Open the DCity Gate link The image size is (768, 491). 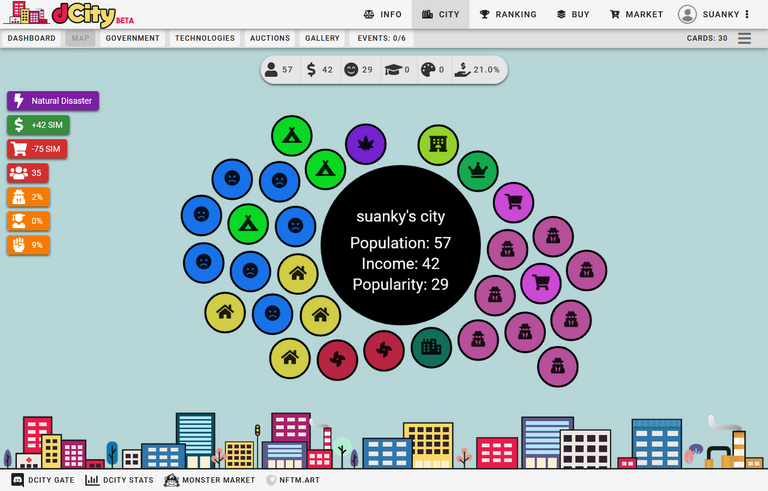point(43,480)
